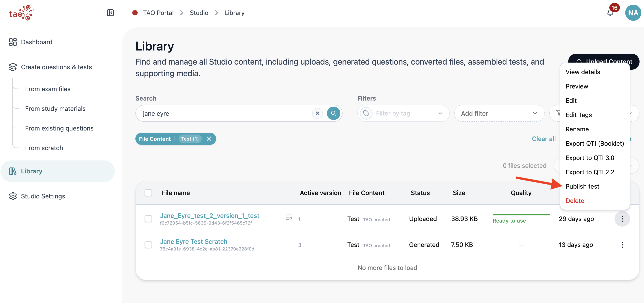Viewport: 644px width, 303px height.
Task: Click the Studio Settings gear icon
Action: (x=13, y=196)
